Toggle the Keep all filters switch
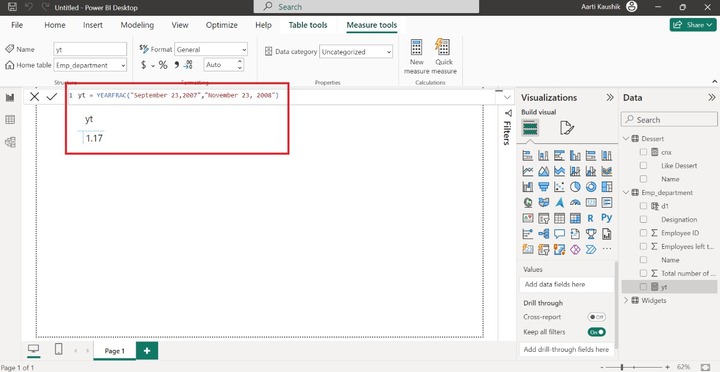Image resolution: width=720 pixels, height=372 pixels. 596,332
